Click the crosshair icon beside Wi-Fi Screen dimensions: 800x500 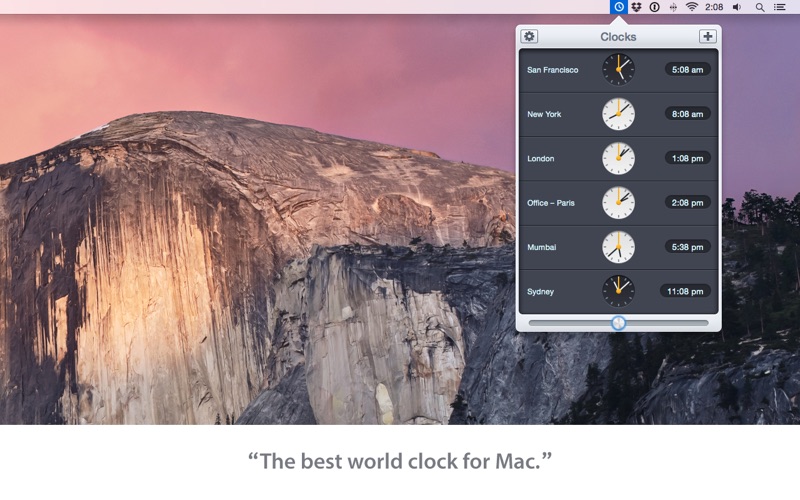pos(673,7)
